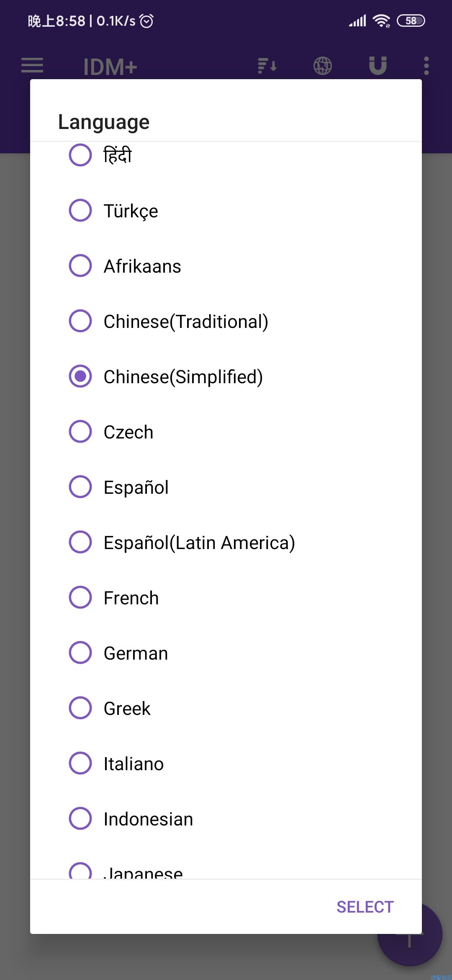
Task: Select Greek radio button
Action: [80, 708]
